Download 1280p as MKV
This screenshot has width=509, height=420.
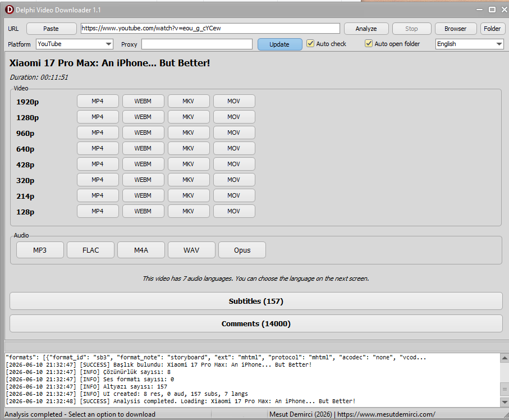pos(189,117)
